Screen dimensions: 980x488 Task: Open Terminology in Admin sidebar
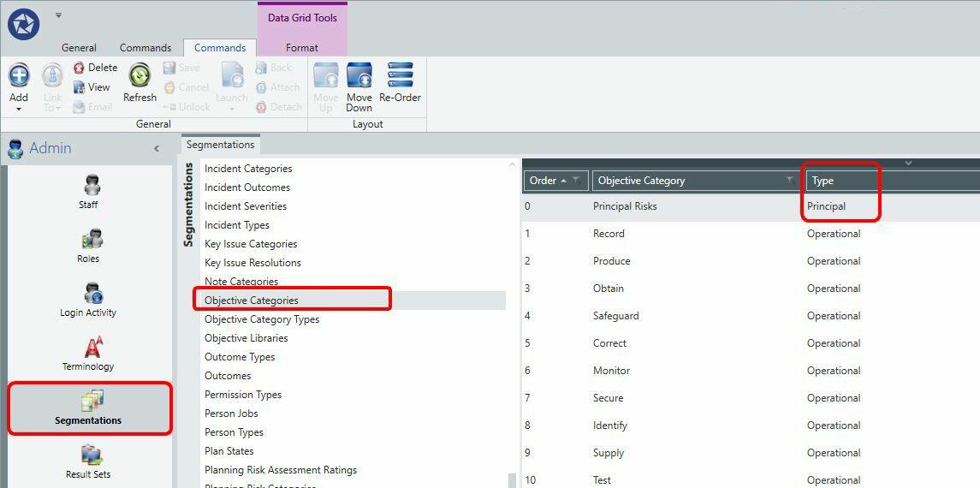(88, 354)
